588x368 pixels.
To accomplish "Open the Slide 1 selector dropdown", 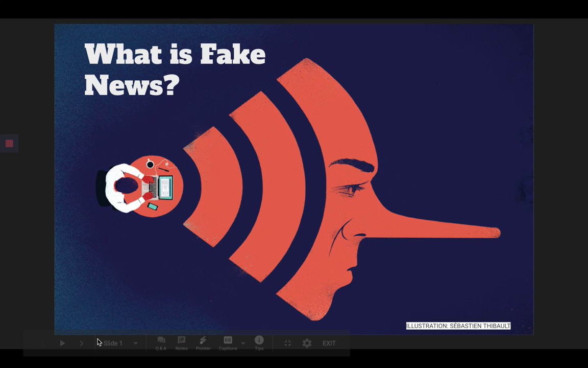I will 120,343.
